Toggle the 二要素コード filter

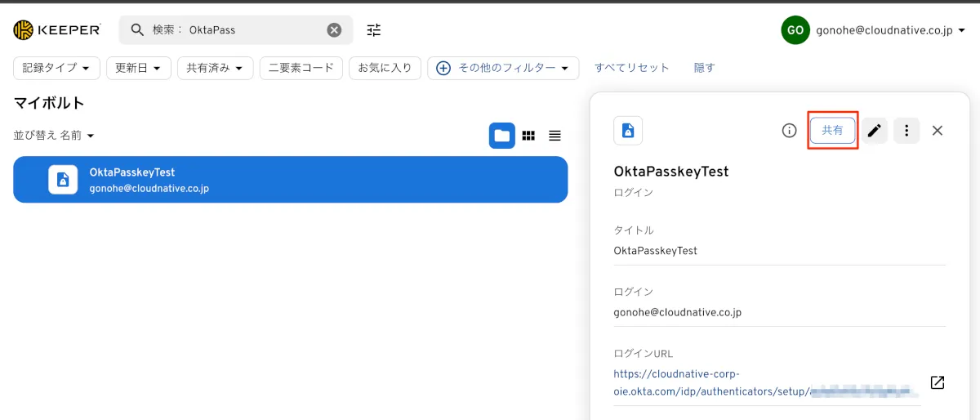pyautogui.click(x=301, y=68)
